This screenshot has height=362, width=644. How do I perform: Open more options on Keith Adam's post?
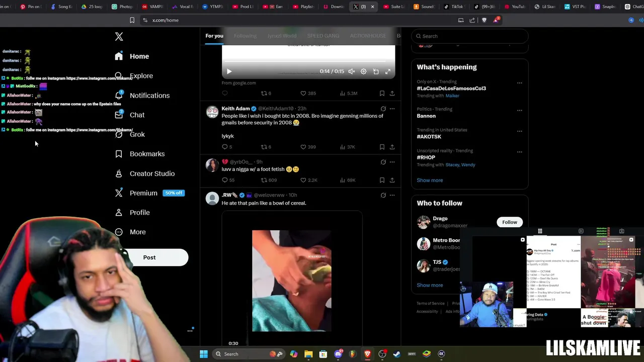pos(392,109)
